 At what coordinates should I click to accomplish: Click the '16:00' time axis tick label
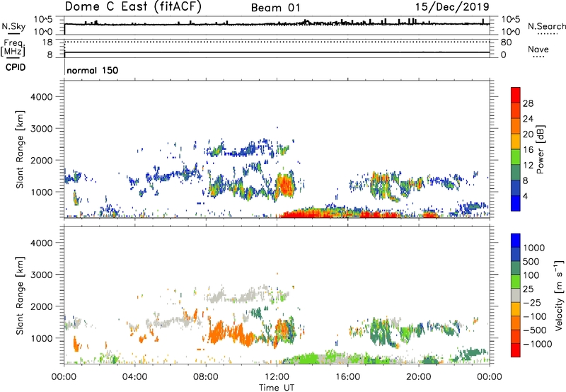click(347, 377)
